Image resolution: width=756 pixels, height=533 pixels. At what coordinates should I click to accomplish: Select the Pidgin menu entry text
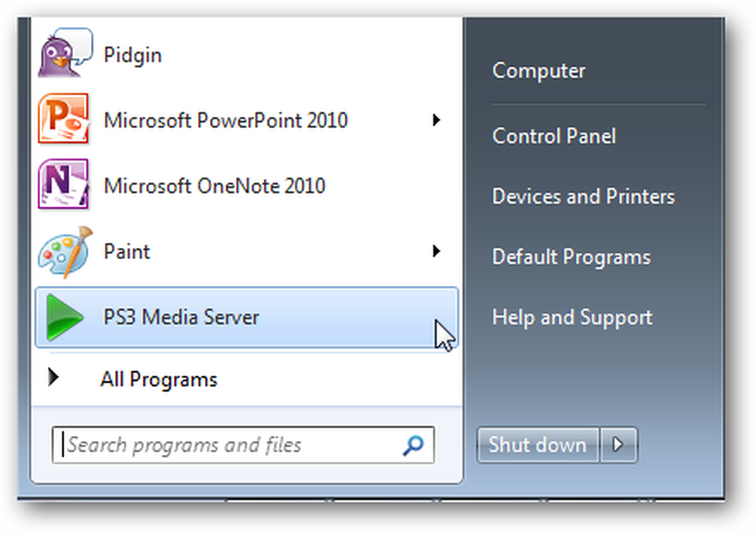click(132, 55)
